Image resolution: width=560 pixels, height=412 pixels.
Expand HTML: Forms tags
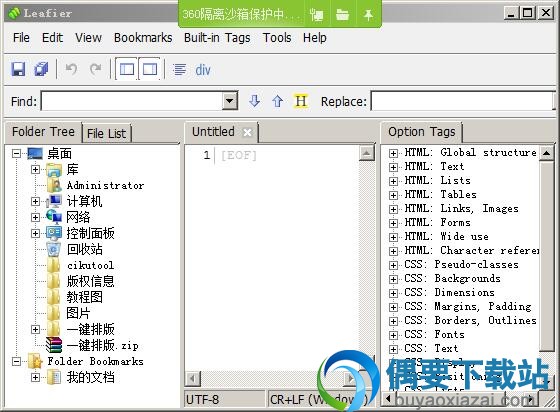(393, 223)
